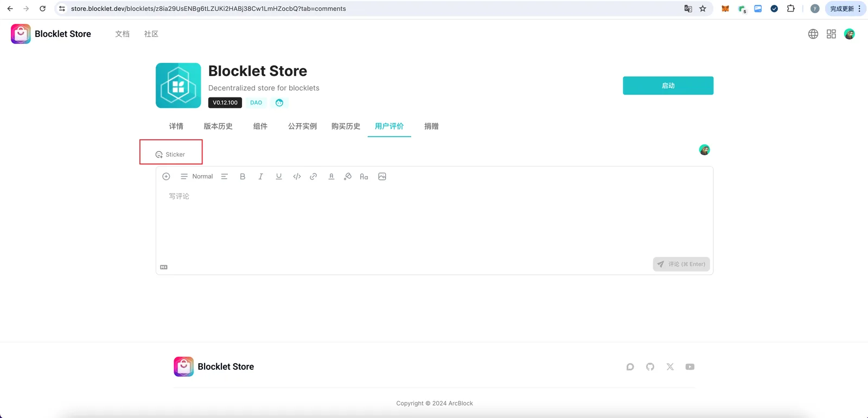Reload the page with the refresh icon
868x418 pixels.
tap(42, 9)
